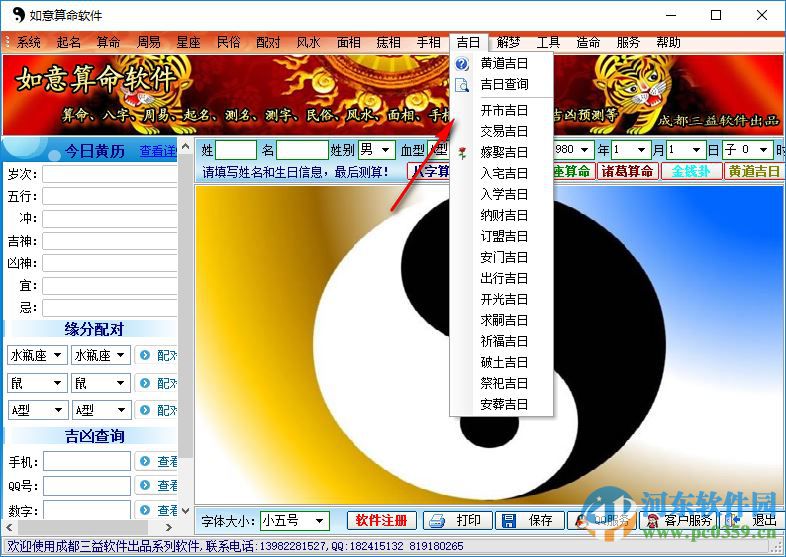Select 交易吉日 menu entry
The width and height of the screenshot is (786, 557).
tap(502, 131)
